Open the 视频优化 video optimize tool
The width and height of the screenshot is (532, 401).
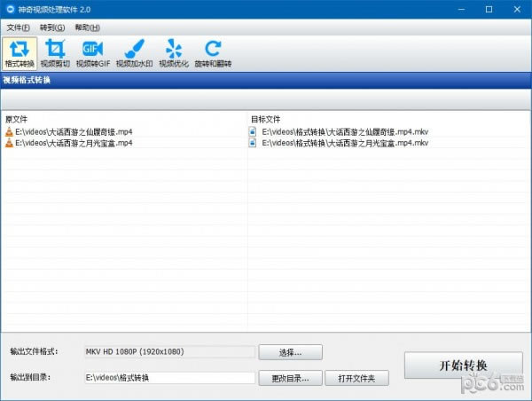[x=174, y=53]
